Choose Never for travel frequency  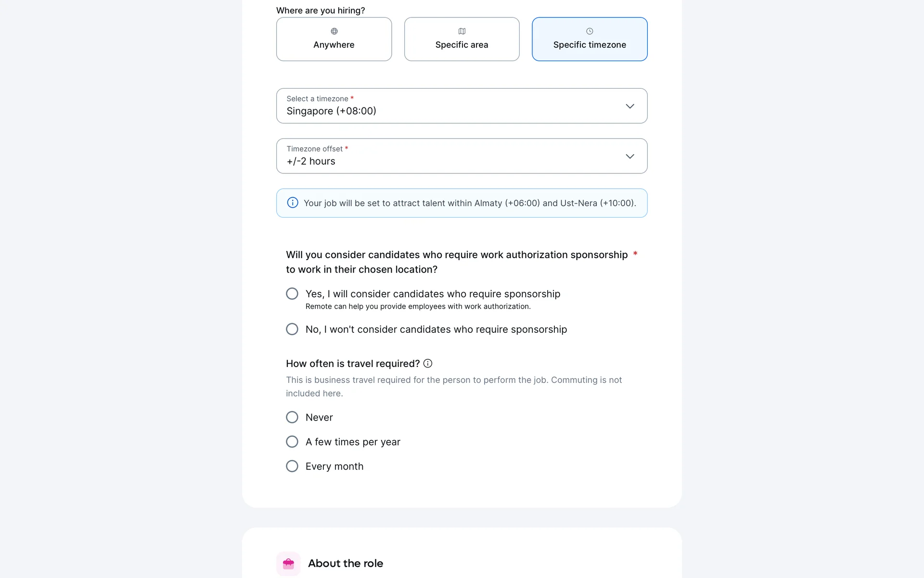[292, 417]
